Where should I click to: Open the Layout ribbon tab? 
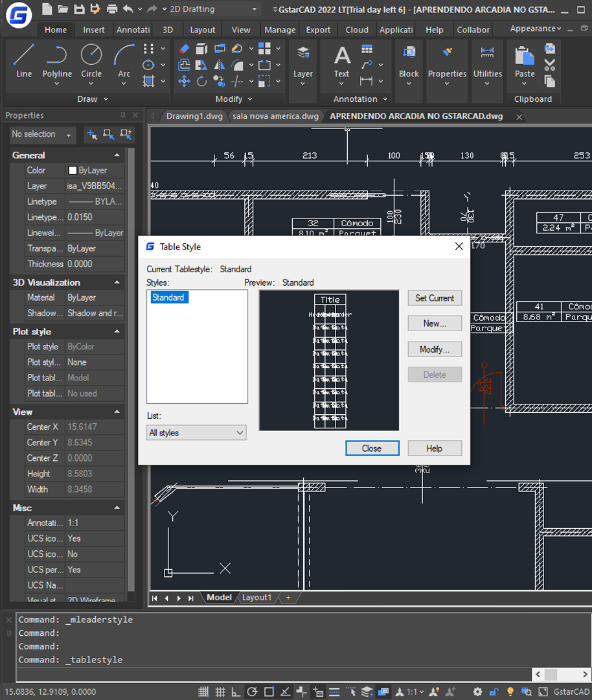203,30
